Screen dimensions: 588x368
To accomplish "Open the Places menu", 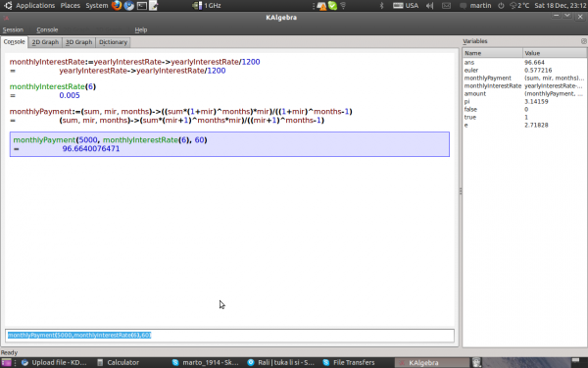I will point(71,5).
